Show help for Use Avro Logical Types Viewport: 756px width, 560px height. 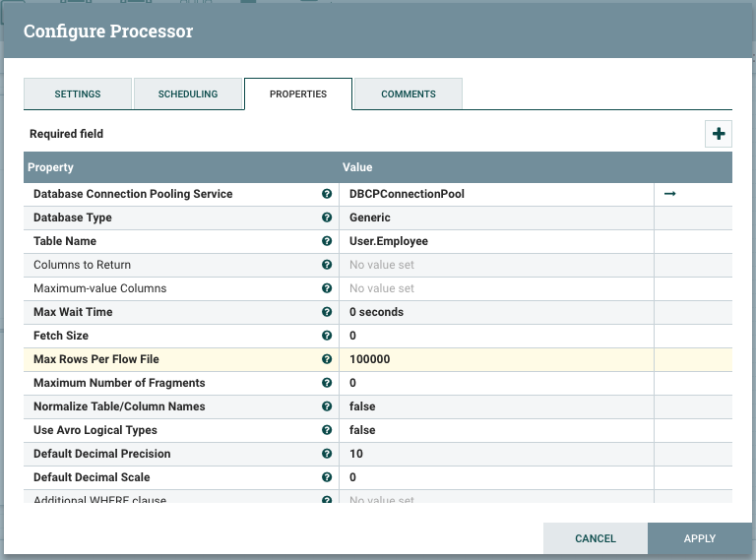coord(327,430)
